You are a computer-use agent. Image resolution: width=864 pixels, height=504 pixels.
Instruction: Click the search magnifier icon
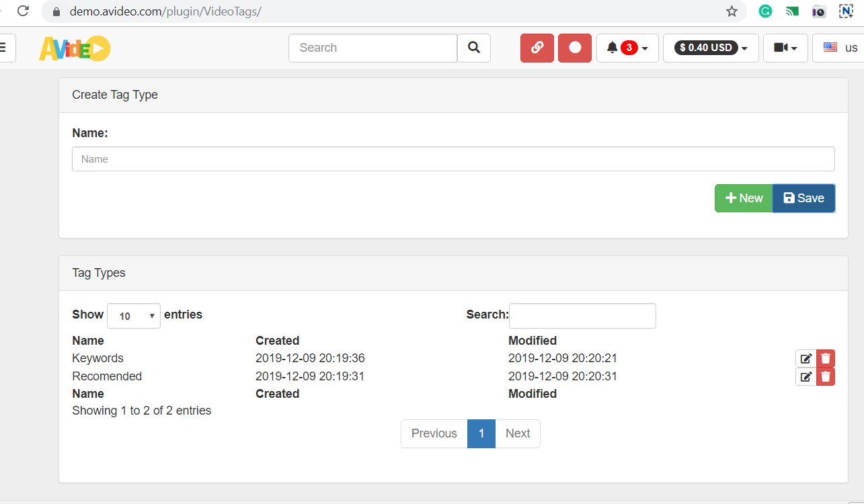(x=473, y=48)
